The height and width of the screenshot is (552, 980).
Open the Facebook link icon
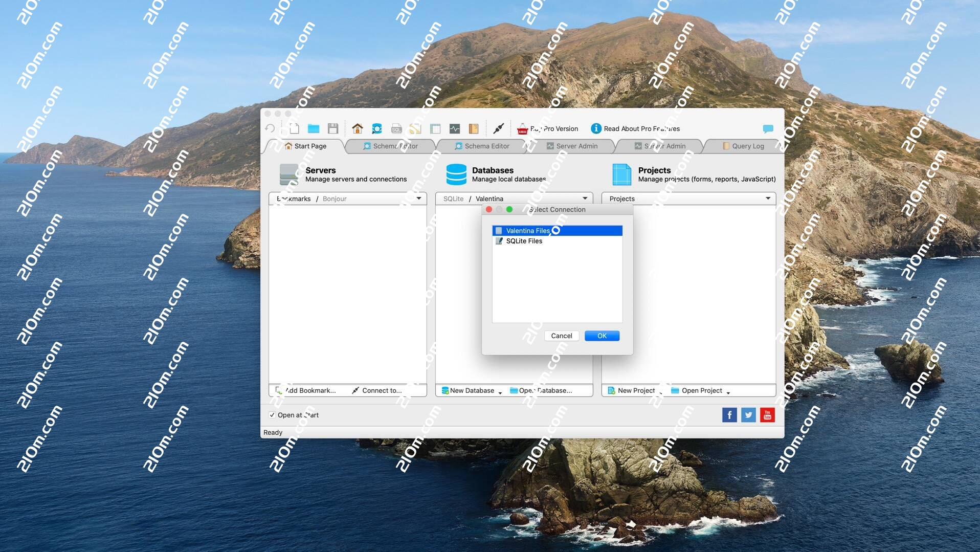(729, 415)
